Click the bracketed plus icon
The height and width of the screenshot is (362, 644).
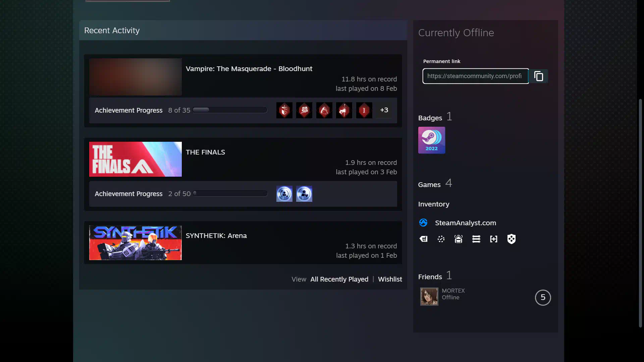pos(494,239)
